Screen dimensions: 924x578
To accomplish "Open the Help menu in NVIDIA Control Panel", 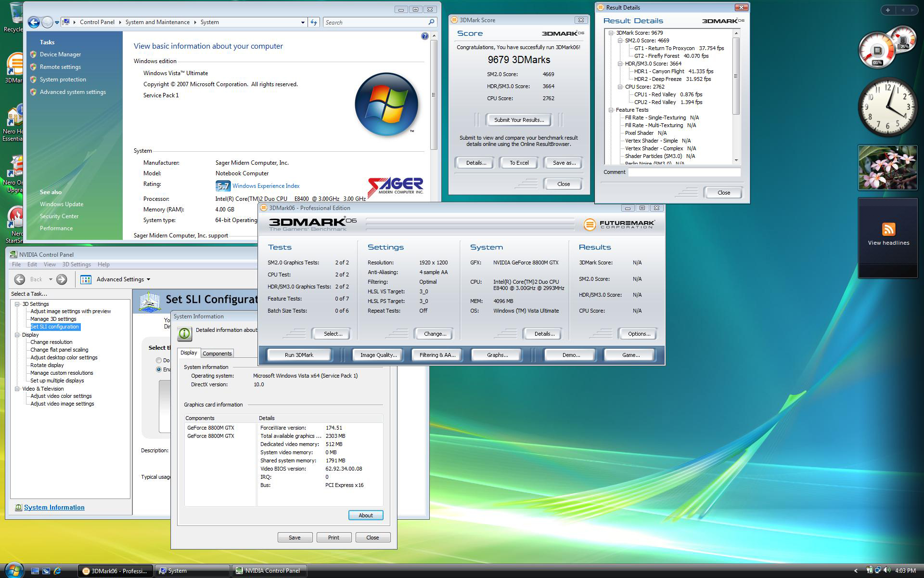I will (103, 264).
